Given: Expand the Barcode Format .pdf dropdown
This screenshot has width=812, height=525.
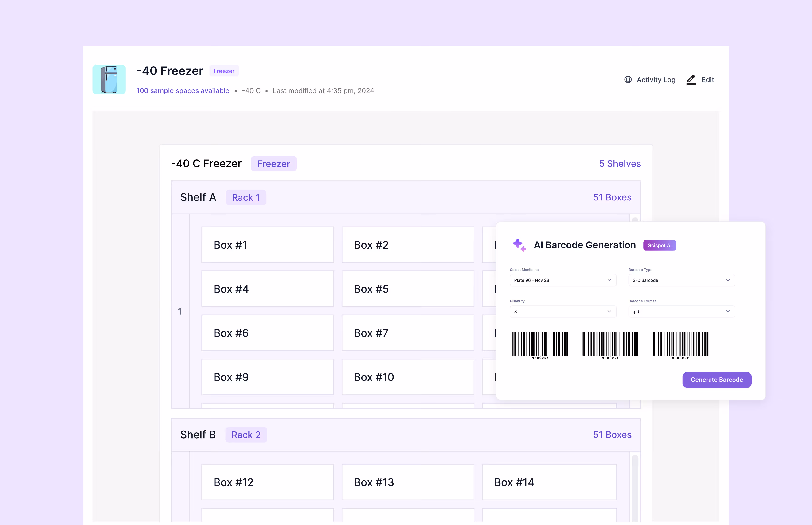Looking at the screenshot, I should pos(681,312).
